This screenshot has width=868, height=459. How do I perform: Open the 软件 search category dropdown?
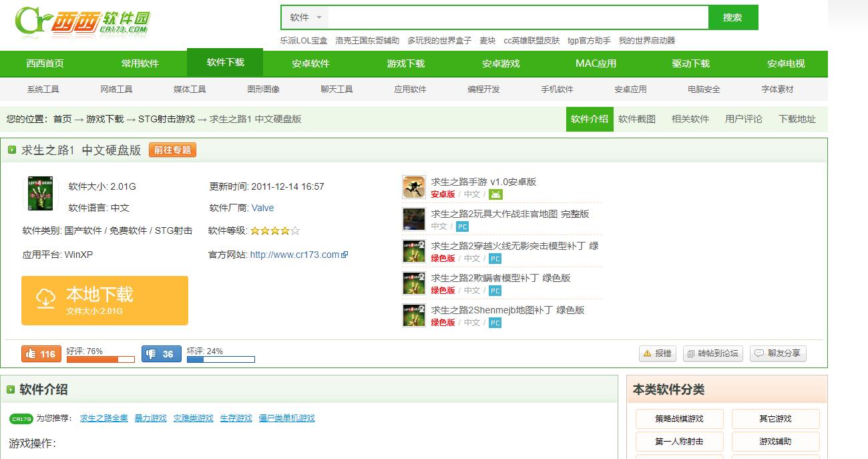(304, 17)
